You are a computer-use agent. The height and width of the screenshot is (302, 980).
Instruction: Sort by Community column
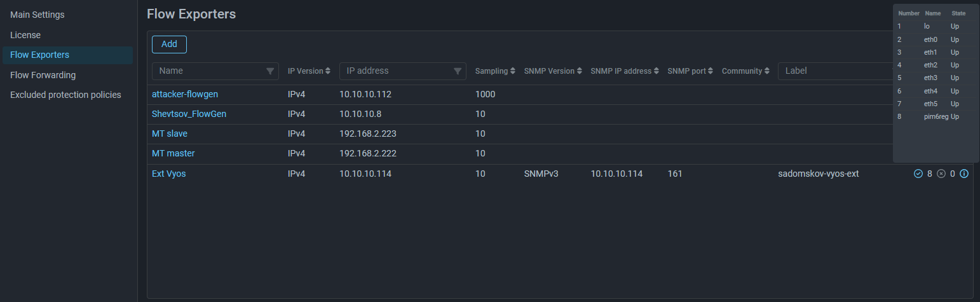[x=767, y=71]
